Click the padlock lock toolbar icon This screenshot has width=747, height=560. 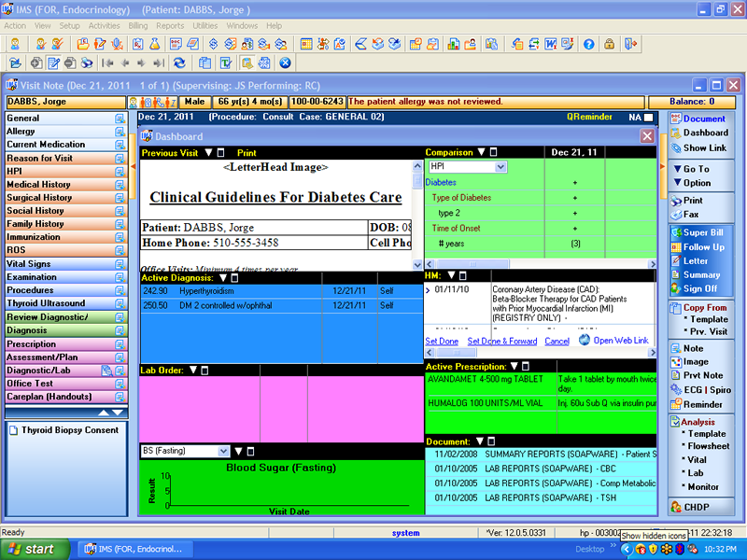609,44
